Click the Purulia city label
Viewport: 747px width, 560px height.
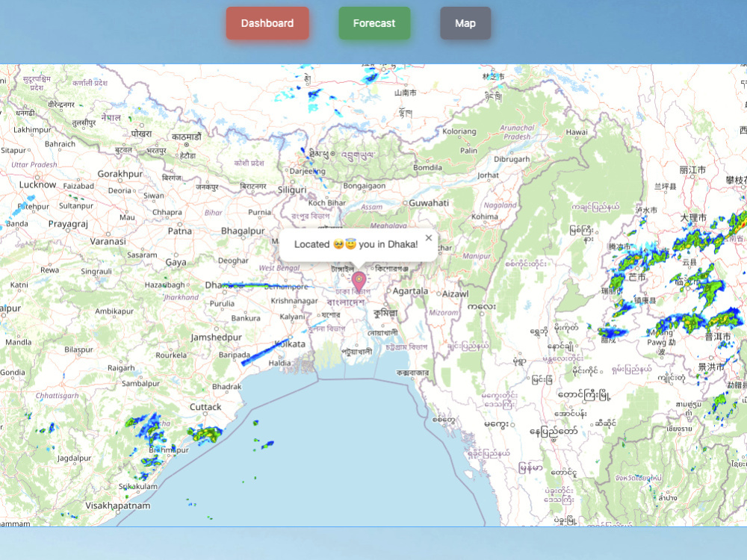[222, 303]
